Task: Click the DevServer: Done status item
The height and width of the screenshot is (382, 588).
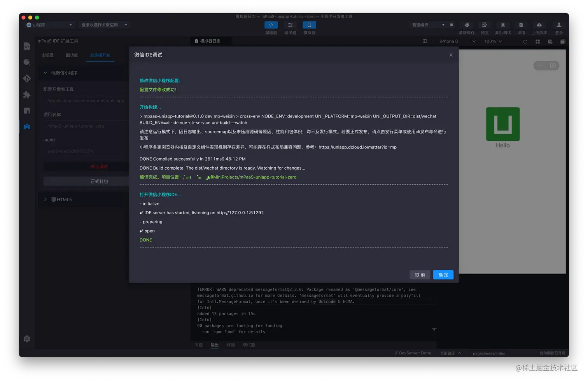Action: pyautogui.click(x=413, y=353)
